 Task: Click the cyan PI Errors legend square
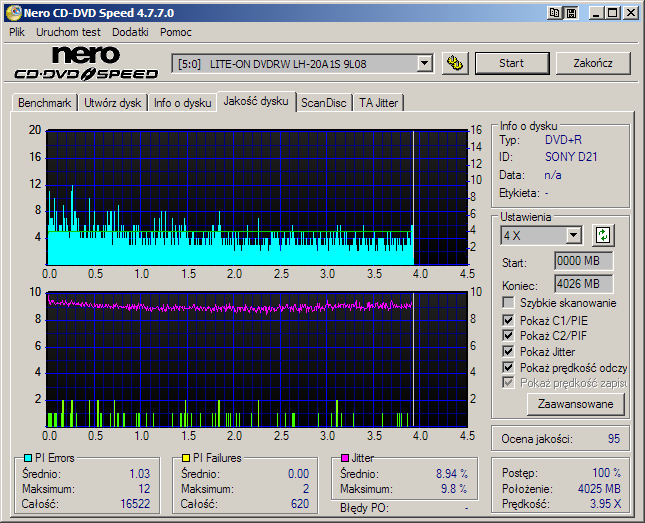[28, 458]
